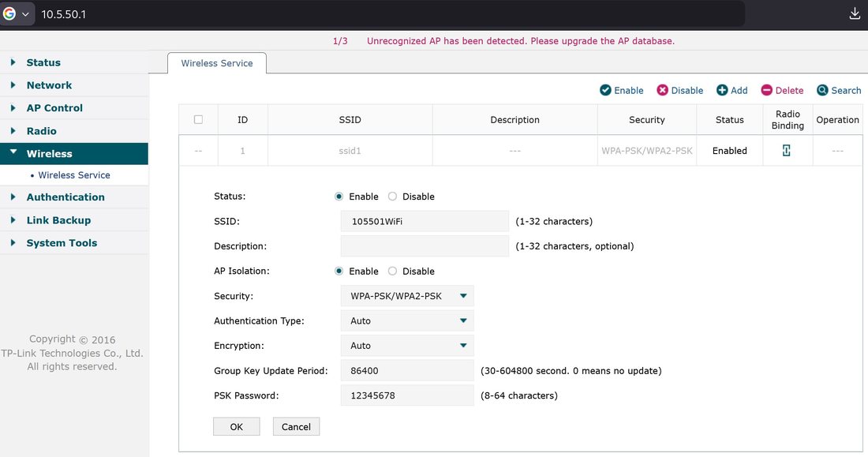
Task: Click the Group Key Update Period field
Action: click(407, 371)
